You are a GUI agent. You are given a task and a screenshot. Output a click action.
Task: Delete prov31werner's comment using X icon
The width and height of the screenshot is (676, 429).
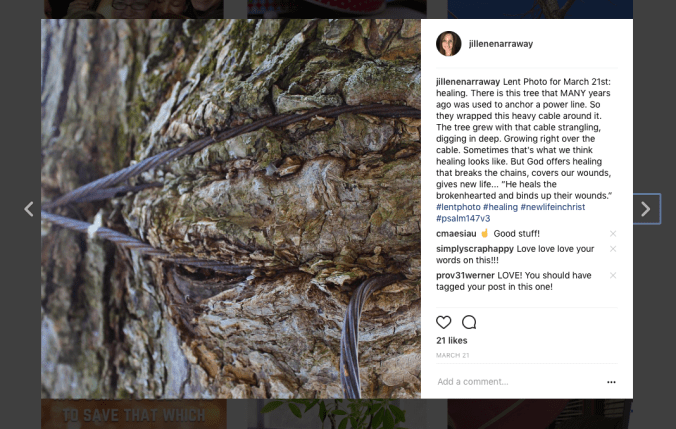coord(613,275)
